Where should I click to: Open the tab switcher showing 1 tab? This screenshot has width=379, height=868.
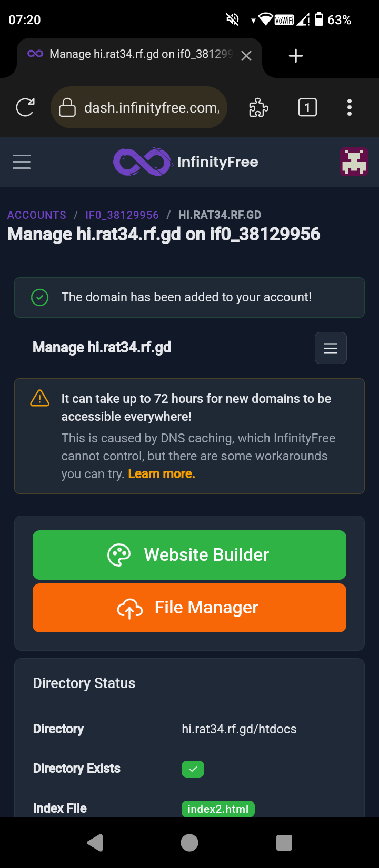coord(307,108)
